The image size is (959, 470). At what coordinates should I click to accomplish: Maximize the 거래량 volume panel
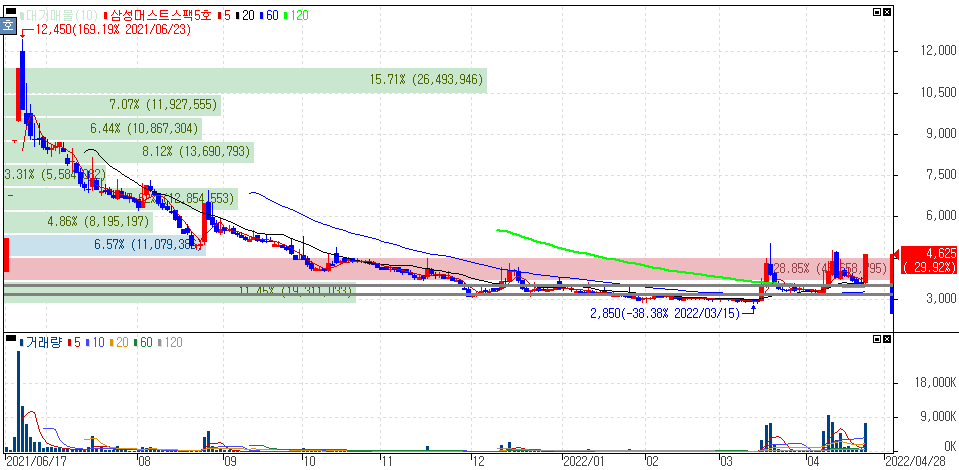point(877,338)
